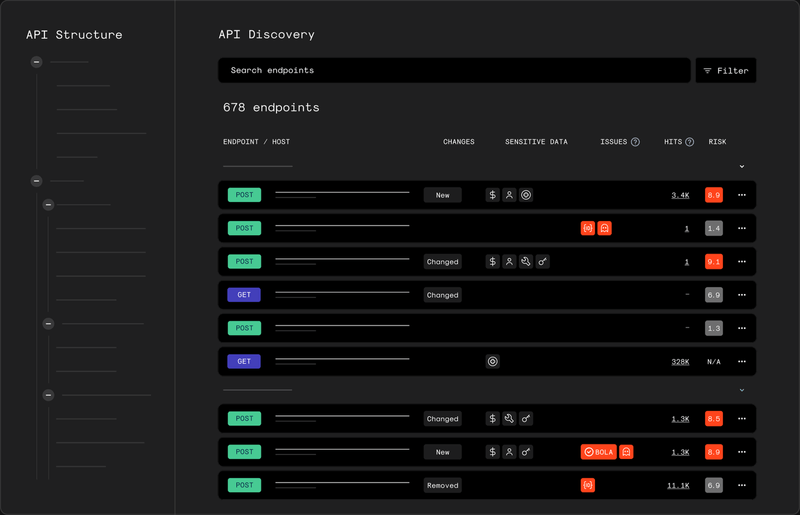Image resolution: width=800 pixels, height=515 pixels.
Task: Click the 9.1 risk score badge
Action: pos(714,262)
